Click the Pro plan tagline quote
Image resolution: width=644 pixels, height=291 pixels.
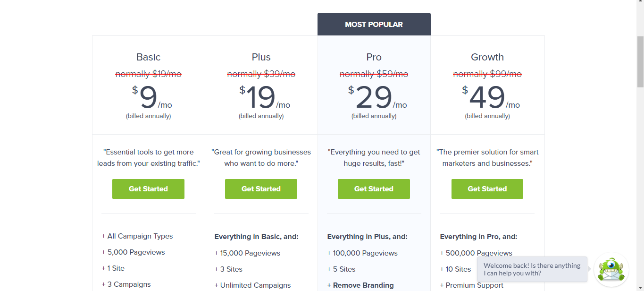pos(374,158)
